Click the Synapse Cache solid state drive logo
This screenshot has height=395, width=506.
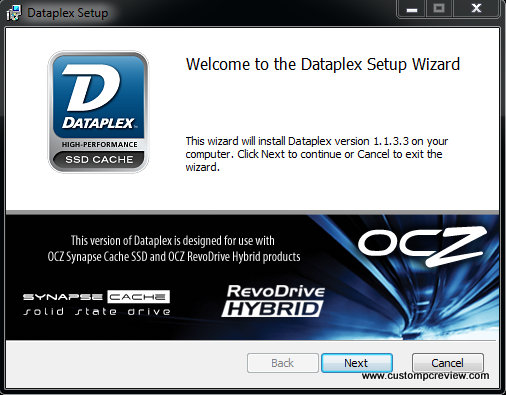[x=97, y=303]
